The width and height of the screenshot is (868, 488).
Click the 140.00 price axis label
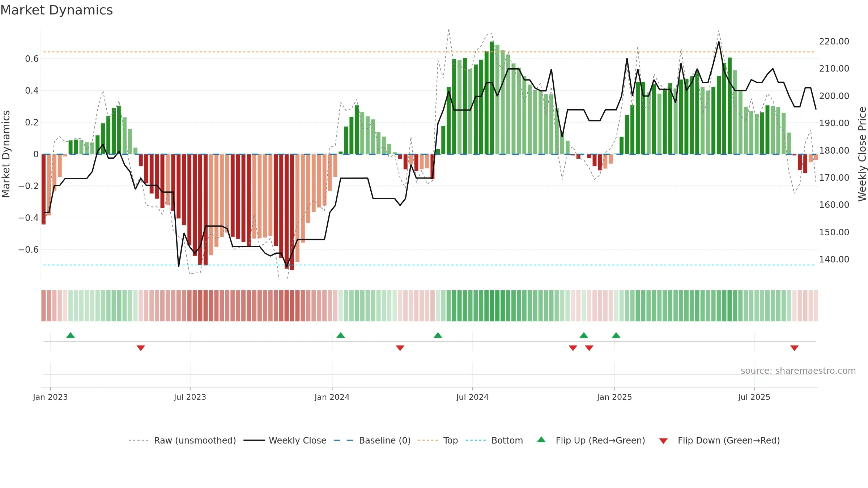click(x=834, y=259)
